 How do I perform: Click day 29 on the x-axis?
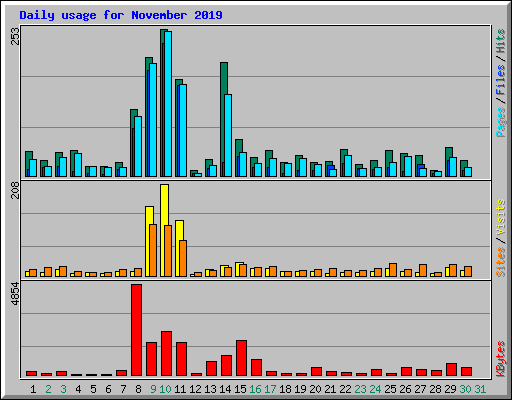coord(450,389)
